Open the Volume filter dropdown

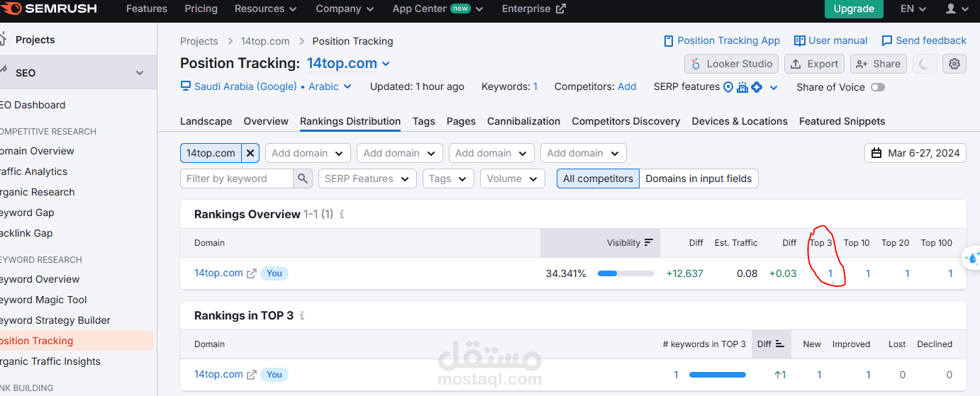513,179
